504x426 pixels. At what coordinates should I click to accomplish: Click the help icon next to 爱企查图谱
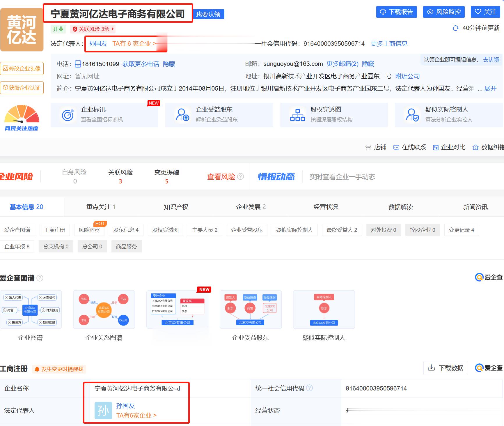(40, 278)
